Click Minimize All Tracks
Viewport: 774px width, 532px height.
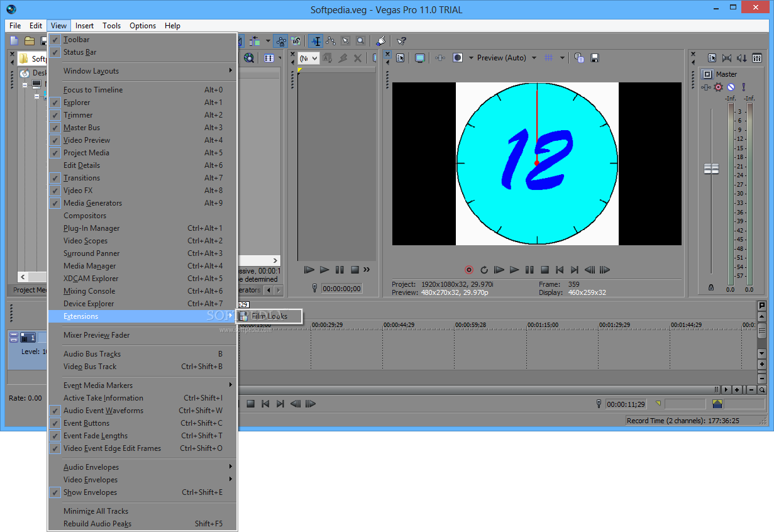coord(143,511)
